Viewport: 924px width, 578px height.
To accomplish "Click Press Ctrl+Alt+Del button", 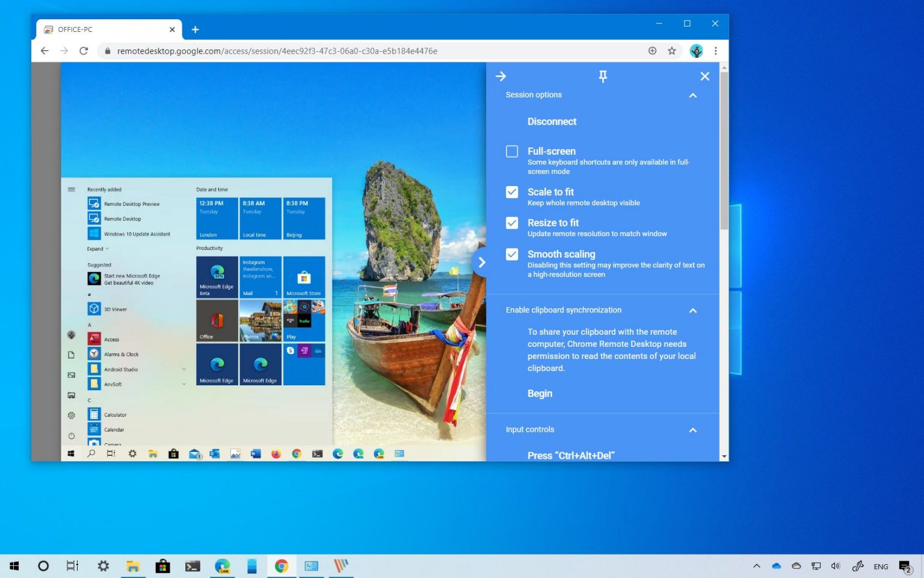I will pyautogui.click(x=571, y=456).
